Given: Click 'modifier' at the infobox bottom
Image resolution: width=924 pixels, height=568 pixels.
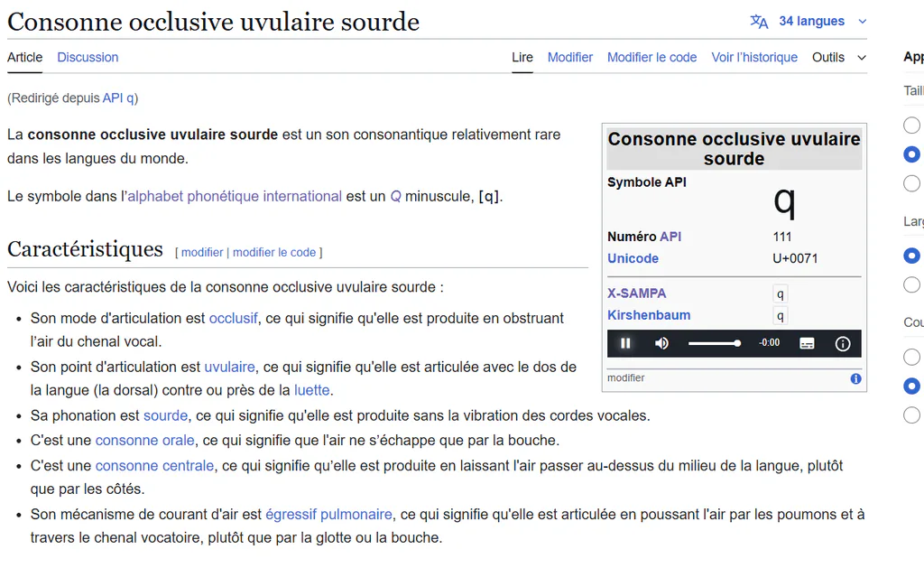Looking at the screenshot, I should pos(626,378).
